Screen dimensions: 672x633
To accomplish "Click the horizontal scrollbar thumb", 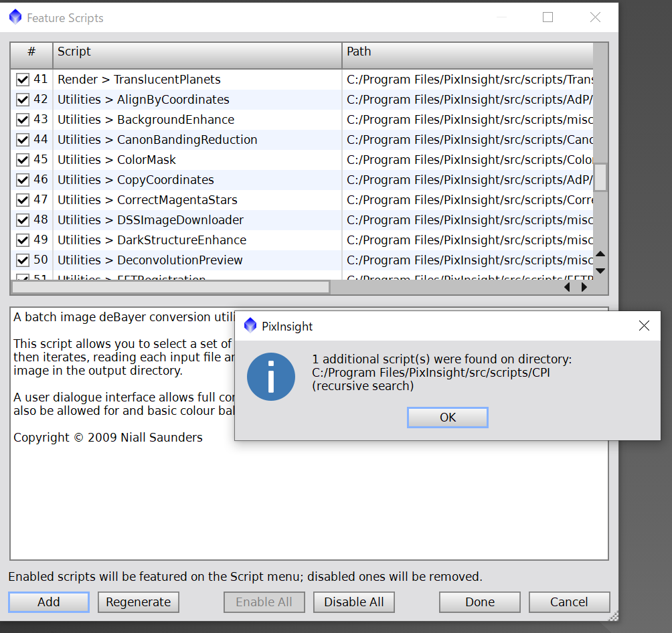I will [x=171, y=287].
